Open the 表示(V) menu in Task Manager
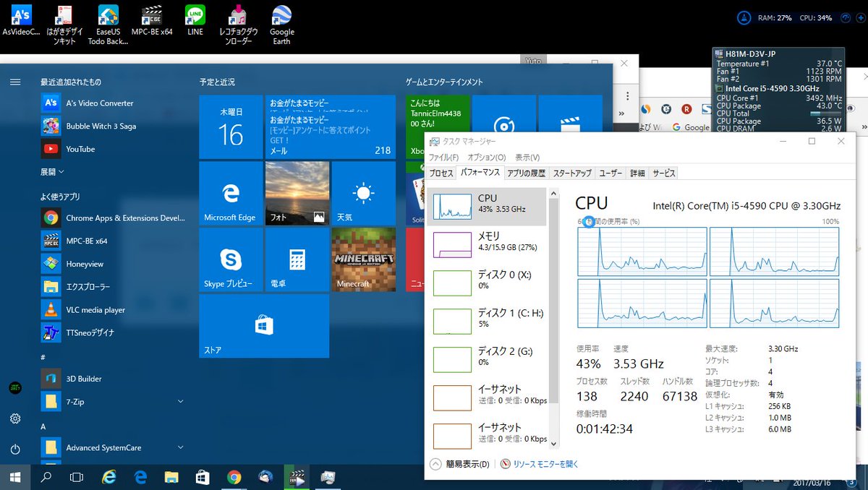Image resolution: width=868 pixels, height=490 pixels. (x=527, y=158)
